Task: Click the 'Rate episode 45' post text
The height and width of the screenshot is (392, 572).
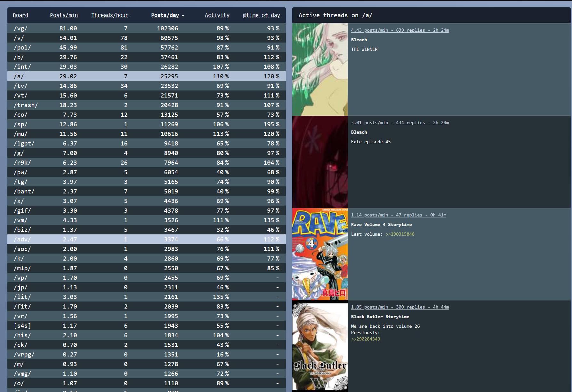Action: (x=371, y=142)
